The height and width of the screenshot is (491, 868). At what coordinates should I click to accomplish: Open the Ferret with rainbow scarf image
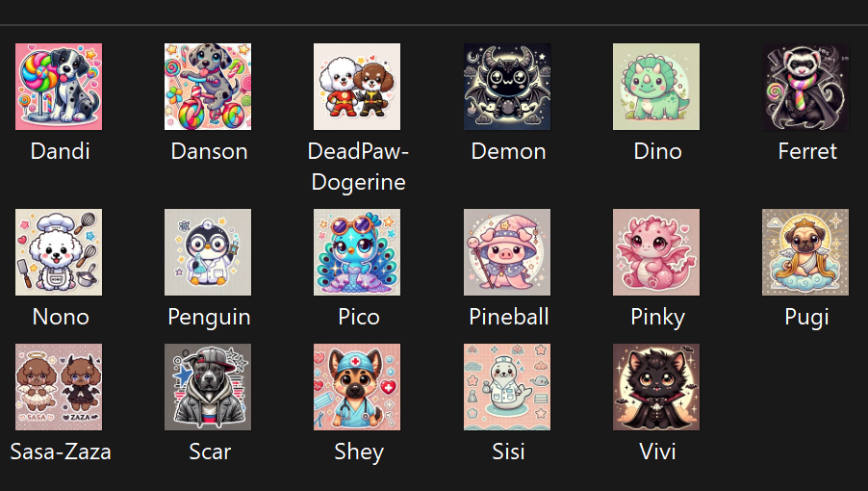[x=805, y=87]
